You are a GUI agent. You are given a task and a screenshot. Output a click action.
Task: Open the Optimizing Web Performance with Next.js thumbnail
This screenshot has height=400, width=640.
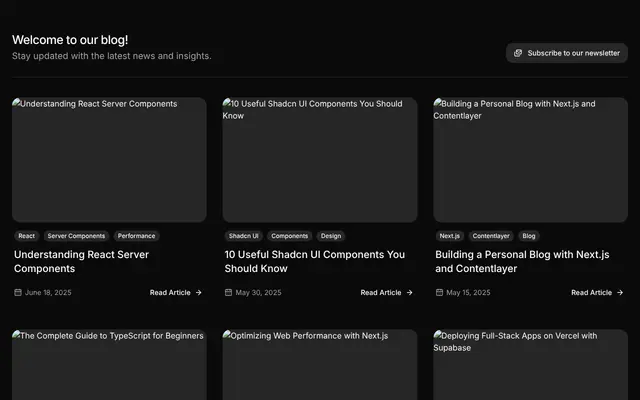coord(320,365)
